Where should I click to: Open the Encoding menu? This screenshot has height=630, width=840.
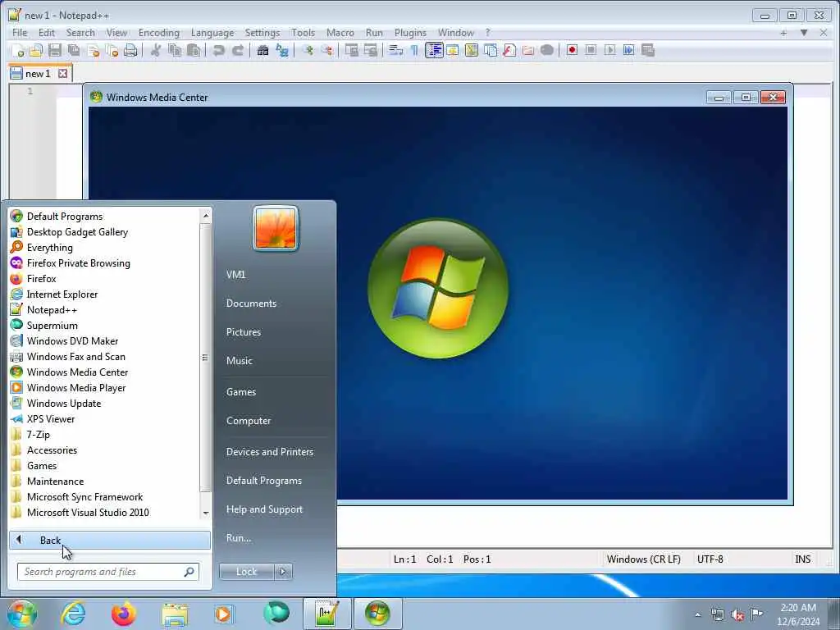(158, 33)
